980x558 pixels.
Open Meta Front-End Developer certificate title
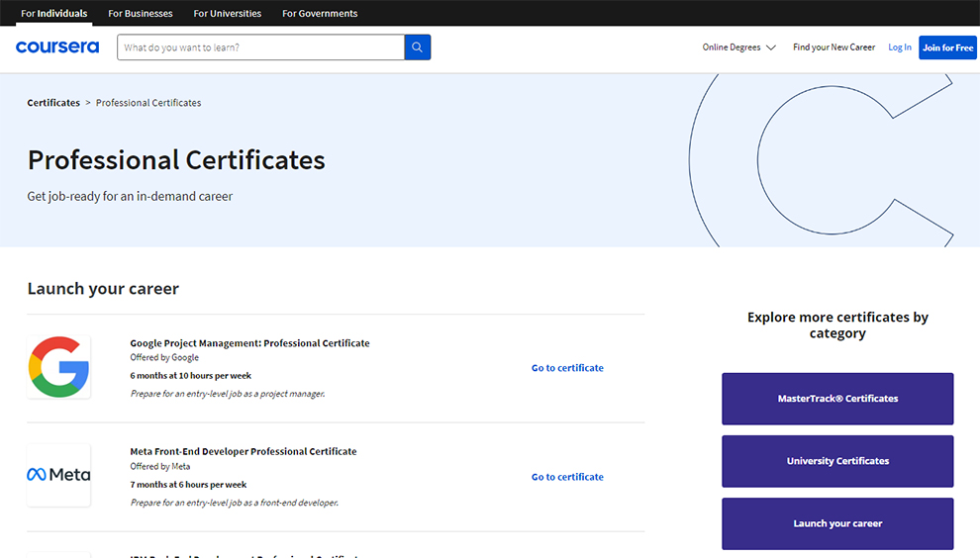[x=244, y=451]
